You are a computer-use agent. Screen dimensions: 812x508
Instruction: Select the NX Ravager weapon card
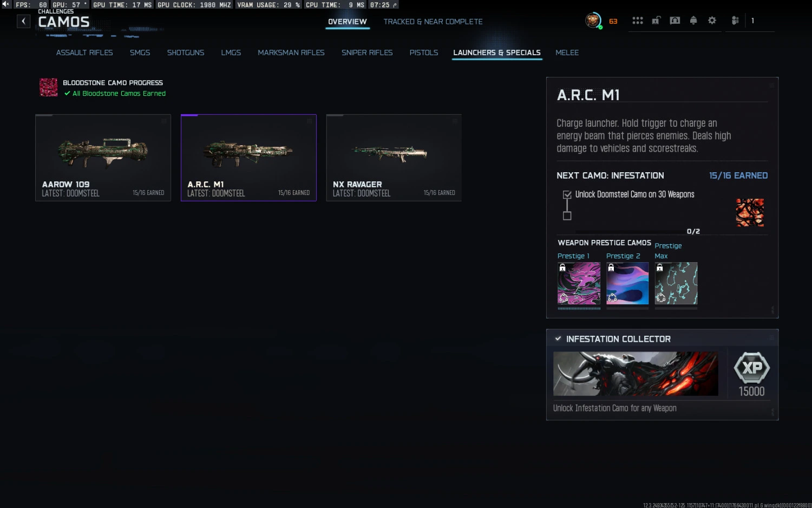394,158
